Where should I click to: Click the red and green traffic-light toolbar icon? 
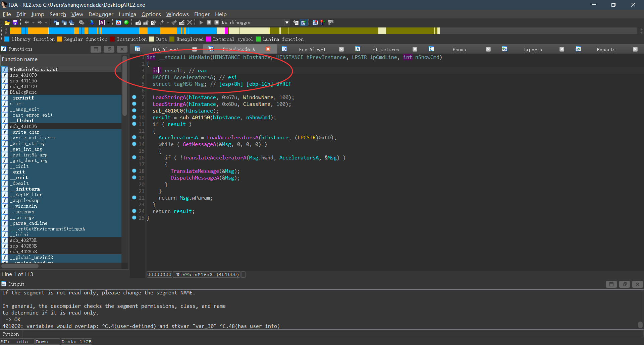click(x=322, y=22)
